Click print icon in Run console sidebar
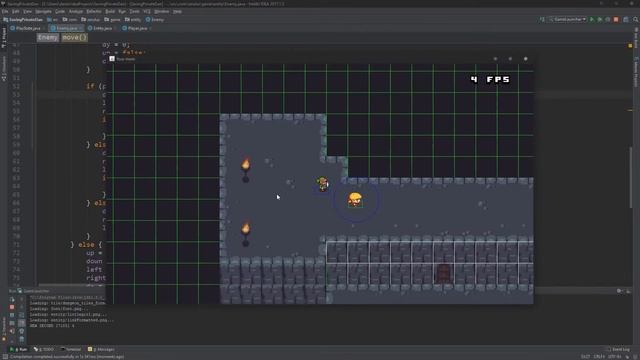 pos(22,331)
